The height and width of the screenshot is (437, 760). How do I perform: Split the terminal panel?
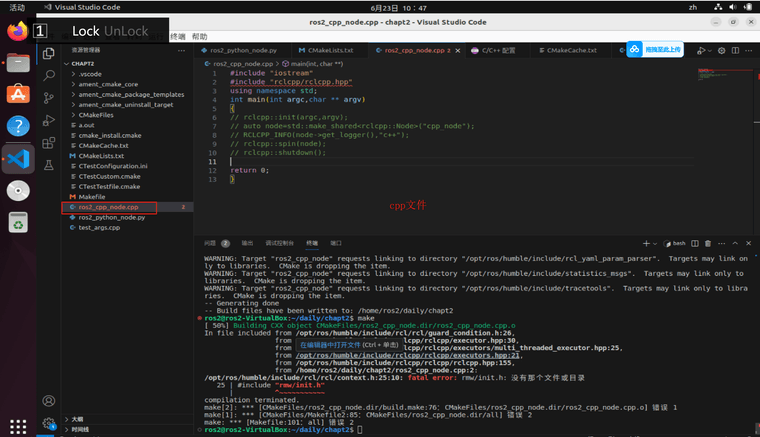coord(695,243)
